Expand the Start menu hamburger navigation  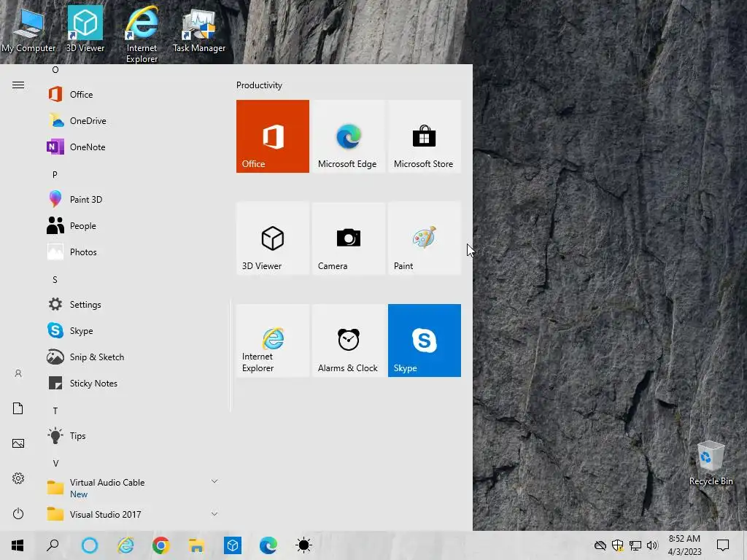click(18, 85)
